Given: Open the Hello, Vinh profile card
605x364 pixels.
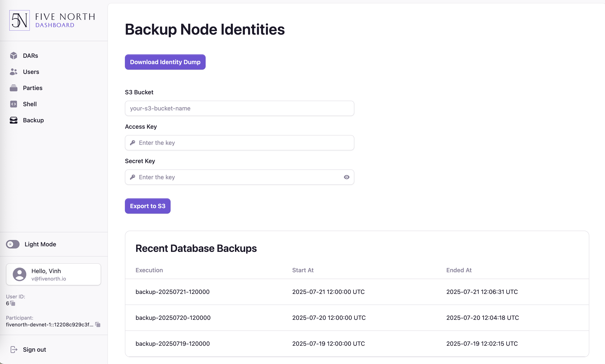Looking at the screenshot, I should pos(54,274).
